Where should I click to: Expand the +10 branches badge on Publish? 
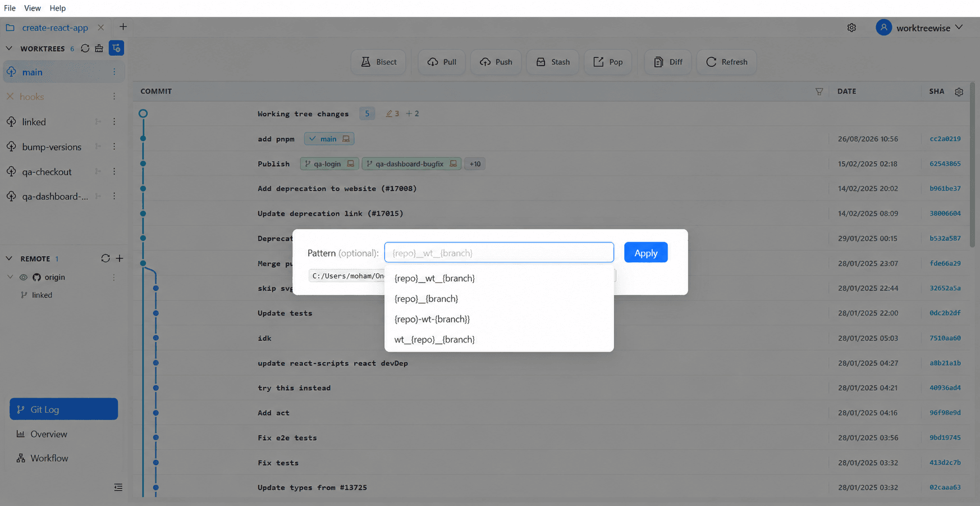tap(475, 164)
